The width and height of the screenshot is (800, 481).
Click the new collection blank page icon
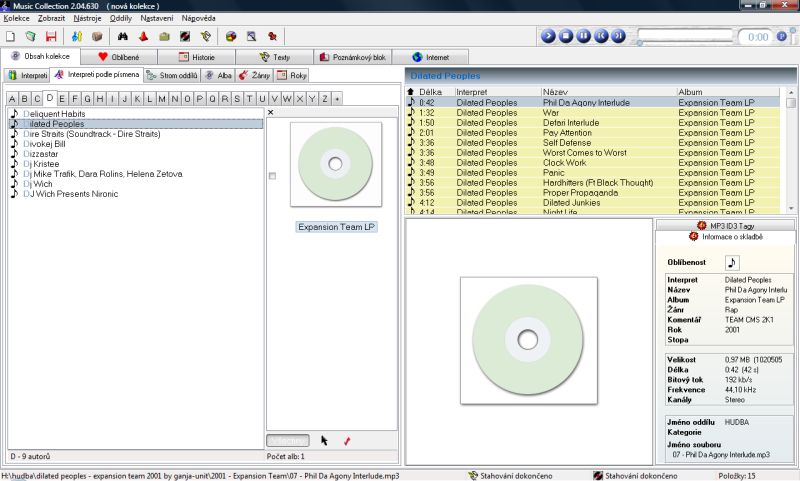click(11, 37)
